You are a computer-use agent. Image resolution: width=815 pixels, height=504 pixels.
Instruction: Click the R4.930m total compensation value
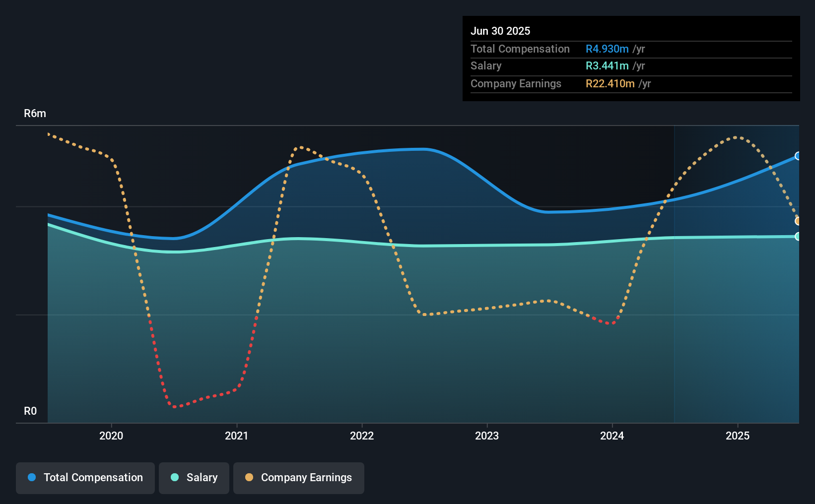tap(607, 49)
